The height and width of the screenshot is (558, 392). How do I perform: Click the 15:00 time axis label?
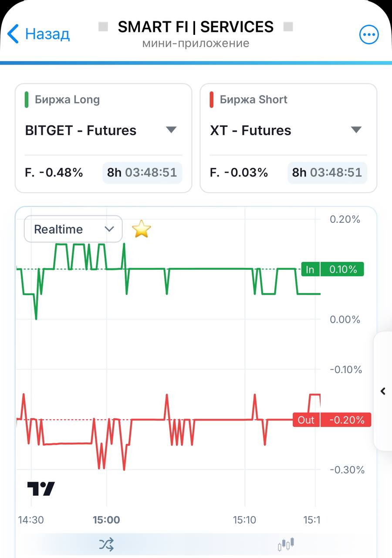[x=106, y=520]
